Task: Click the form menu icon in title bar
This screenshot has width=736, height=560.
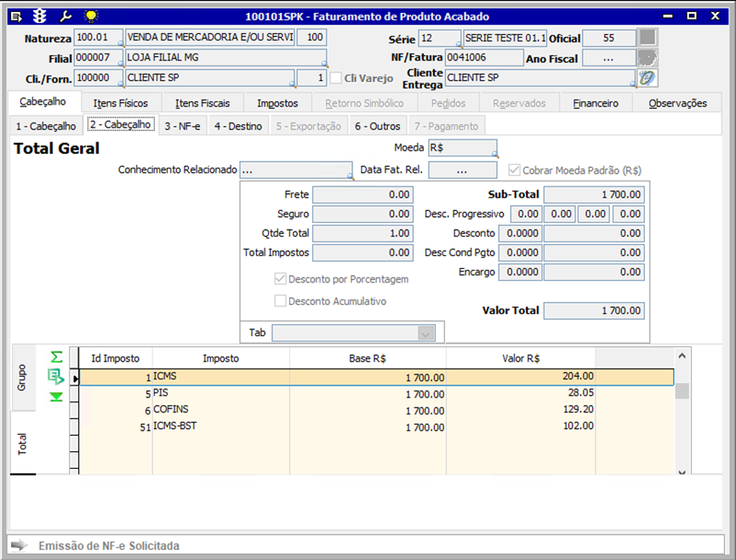Action: 15,15
